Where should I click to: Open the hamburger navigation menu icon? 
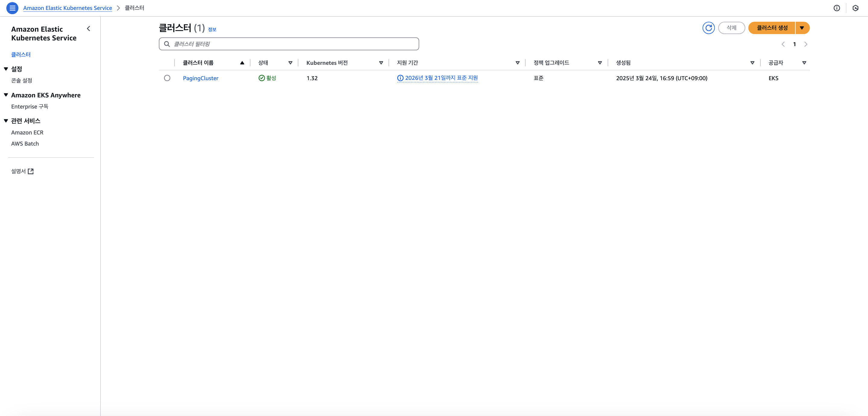tap(12, 8)
